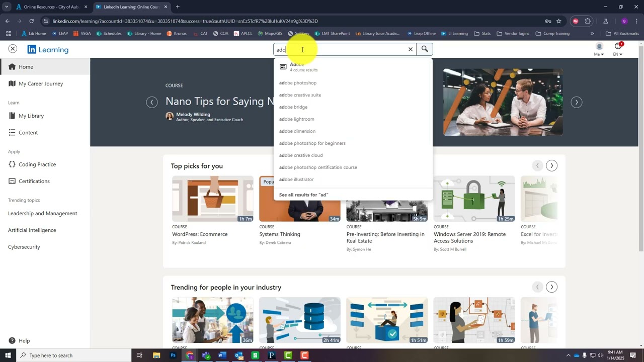Open Help at sidebar bottom
644x362 pixels.
(x=19, y=340)
